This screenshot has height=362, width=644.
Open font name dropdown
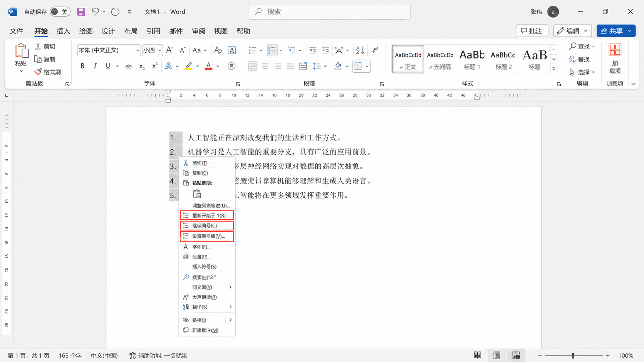(x=138, y=50)
